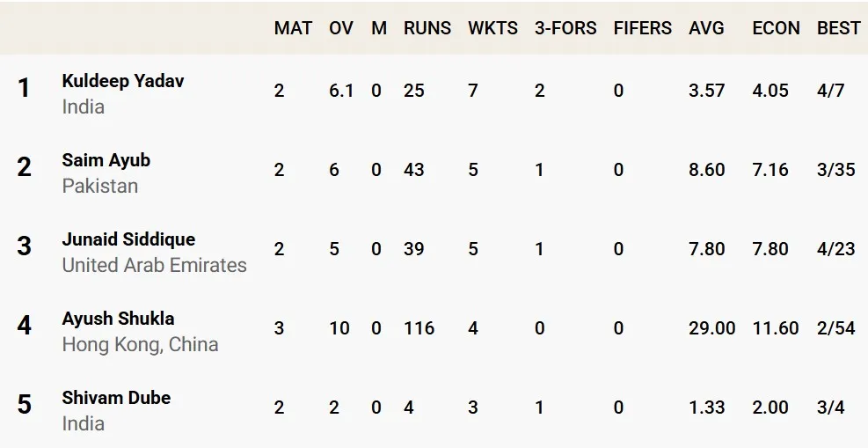Viewport: 868px width, 448px height.
Task: Click the Shivam Dube name link
Action: [x=116, y=398]
